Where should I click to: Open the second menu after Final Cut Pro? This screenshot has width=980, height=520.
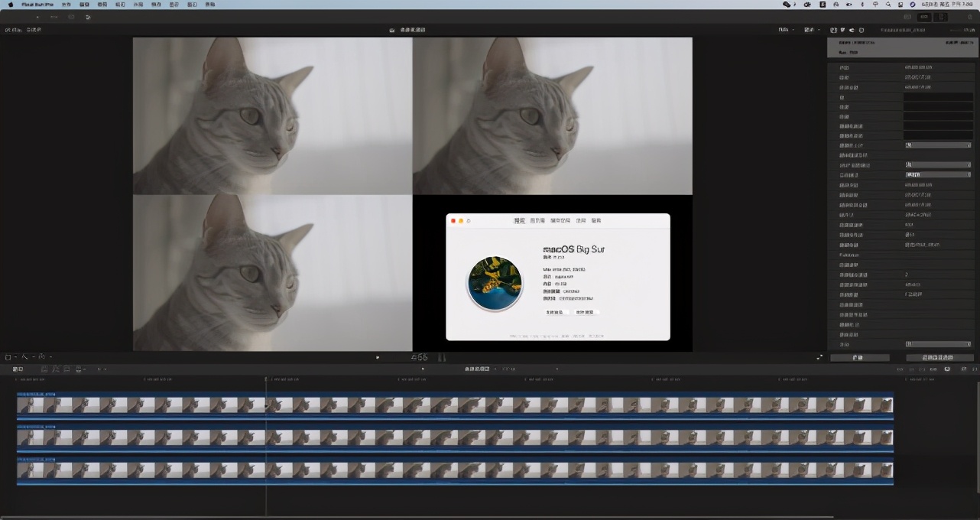[66, 4]
